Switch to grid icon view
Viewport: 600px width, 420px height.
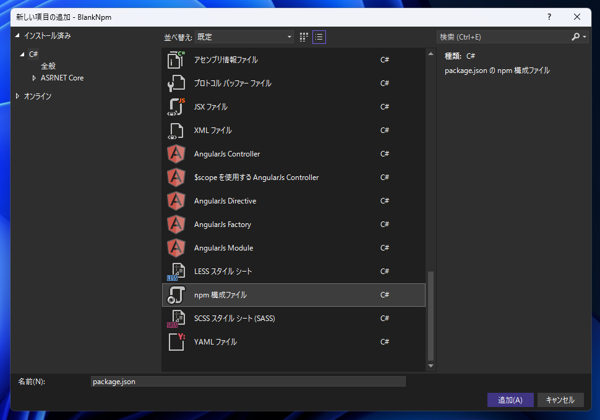(304, 37)
